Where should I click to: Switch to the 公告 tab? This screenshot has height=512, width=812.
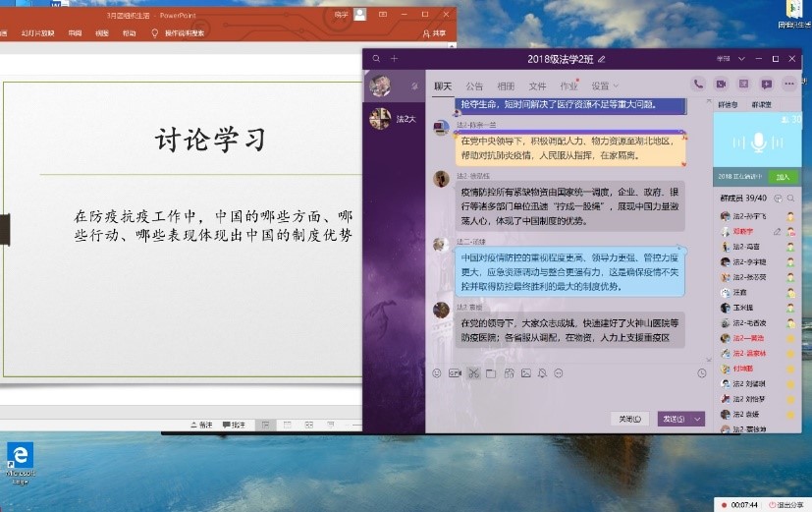(x=474, y=85)
